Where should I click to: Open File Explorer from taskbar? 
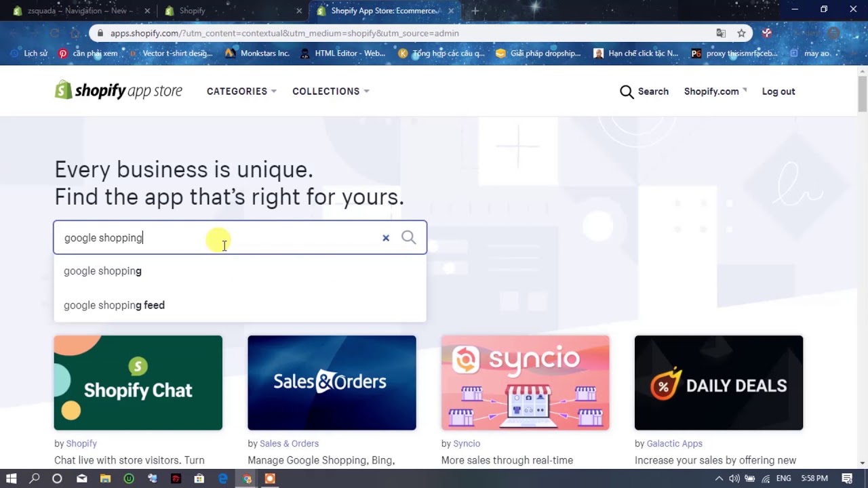pyautogui.click(x=105, y=479)
